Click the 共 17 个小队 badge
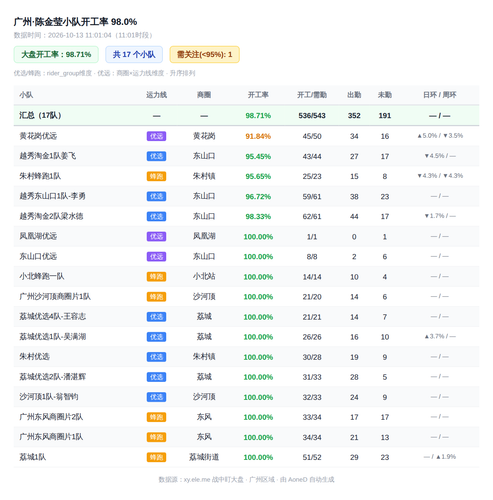 click(x=134, y=54)
